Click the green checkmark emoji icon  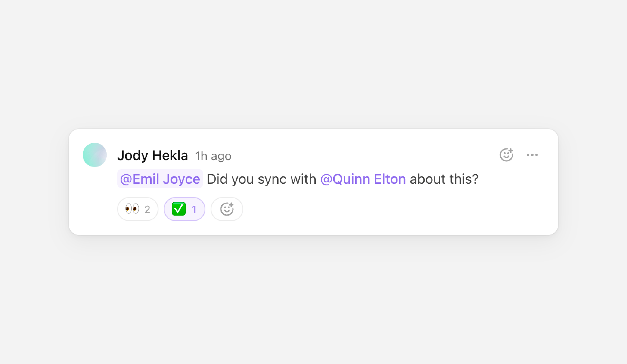(x=179, y=209)
